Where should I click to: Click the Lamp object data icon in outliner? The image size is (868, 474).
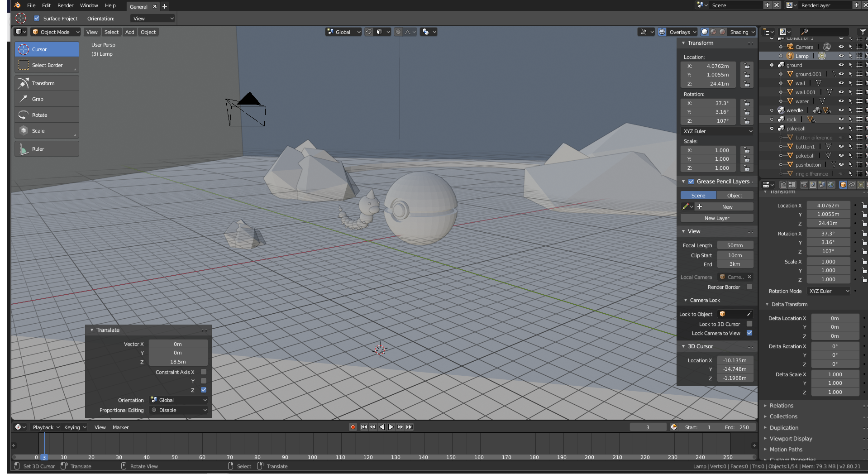pyautogui.click(x=822, y=56)
